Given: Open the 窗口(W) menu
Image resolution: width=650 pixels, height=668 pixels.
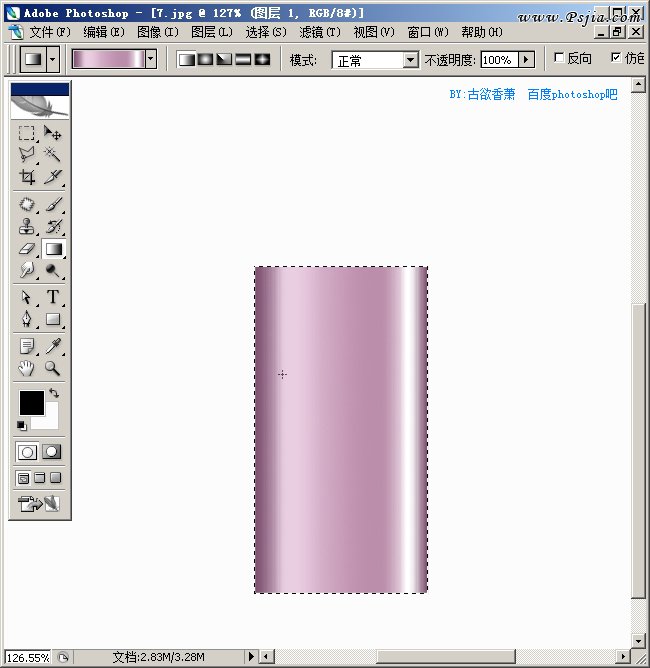Looking at the screenshot, I should click(x=428, y=32).
